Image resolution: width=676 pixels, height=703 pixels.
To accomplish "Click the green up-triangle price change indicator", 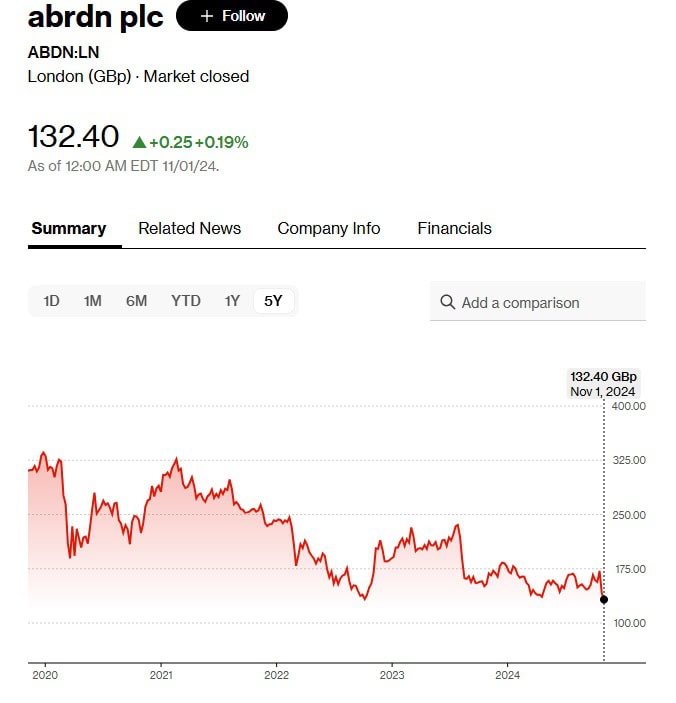I will click(x=139, y=142).
